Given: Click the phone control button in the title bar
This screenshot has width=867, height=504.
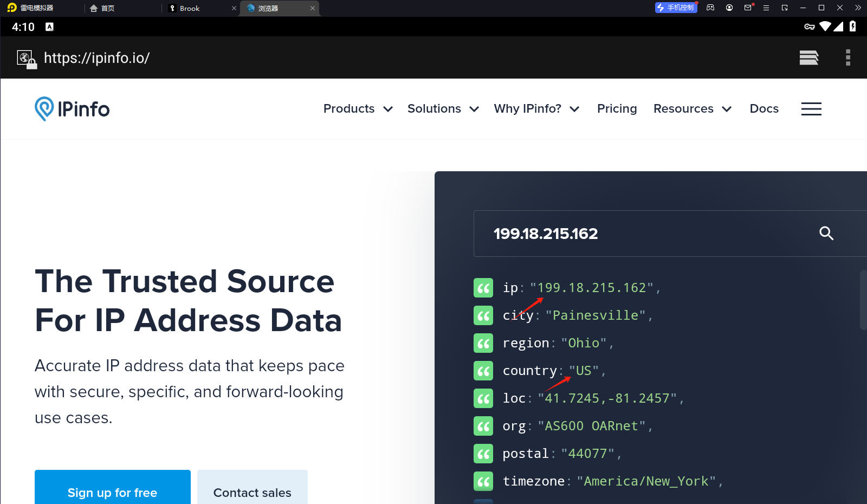Looking at the screenshot, I should tap(676, 8).
